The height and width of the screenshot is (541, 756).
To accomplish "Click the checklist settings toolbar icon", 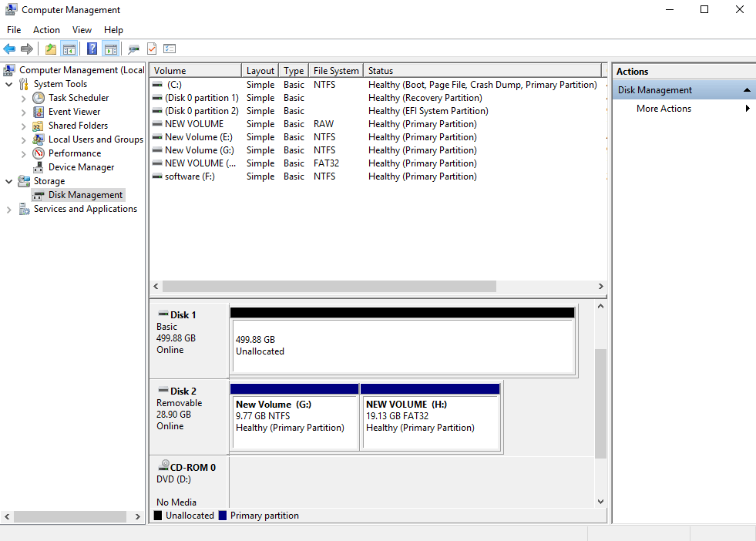I will point(170,49).
